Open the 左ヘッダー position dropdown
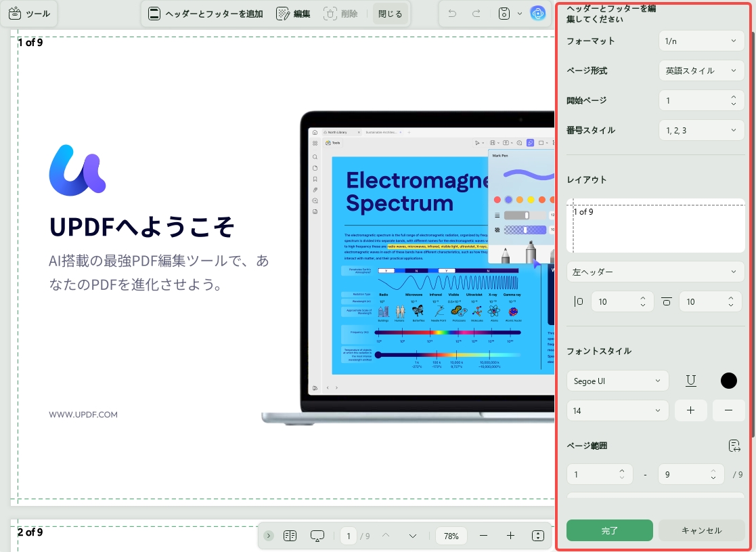Viewport: 756px width, 552px height. 656,272
